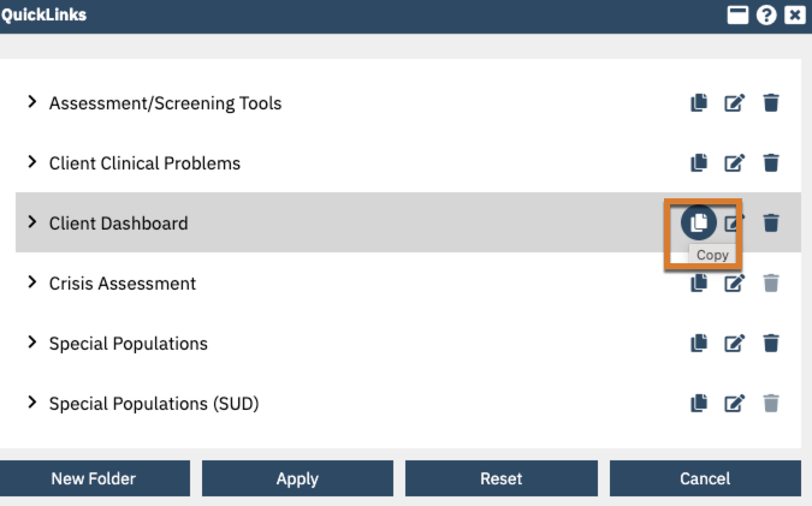
Task: Expand the Crisis Assessment folder
Action: pos(32,283)
